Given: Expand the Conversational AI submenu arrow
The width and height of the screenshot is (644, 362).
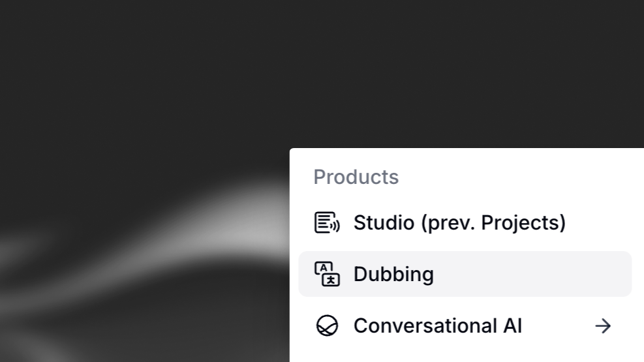Looking at the screenshot, I should (603, 325).
